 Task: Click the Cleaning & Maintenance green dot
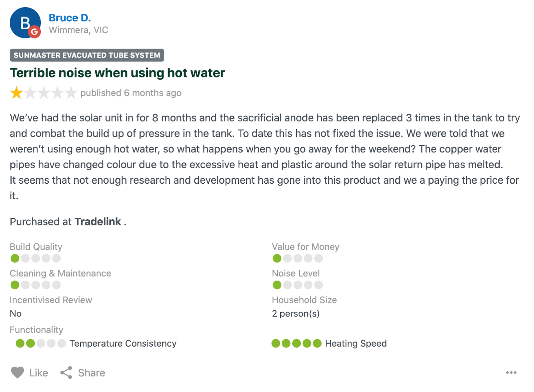15,285
